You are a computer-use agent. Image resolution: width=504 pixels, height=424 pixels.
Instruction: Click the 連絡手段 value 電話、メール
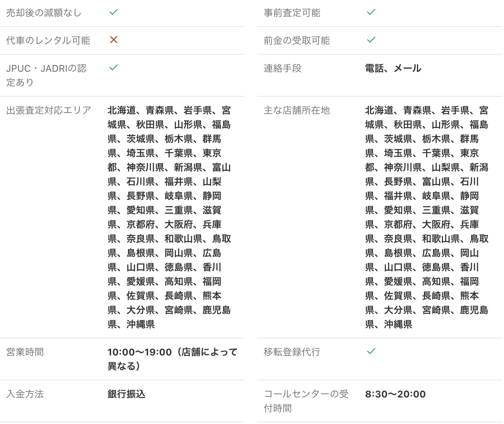tap(393, 69)
